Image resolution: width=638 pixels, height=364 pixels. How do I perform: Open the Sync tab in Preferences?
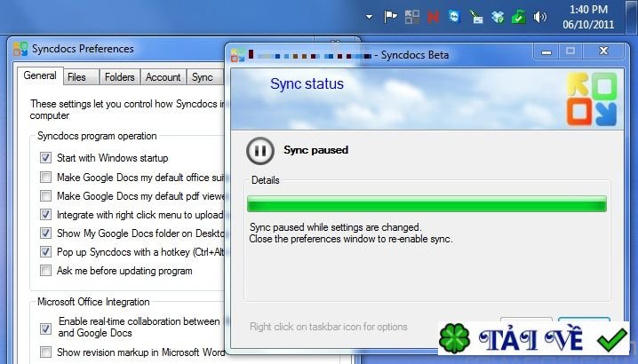(x=203, y=77)
